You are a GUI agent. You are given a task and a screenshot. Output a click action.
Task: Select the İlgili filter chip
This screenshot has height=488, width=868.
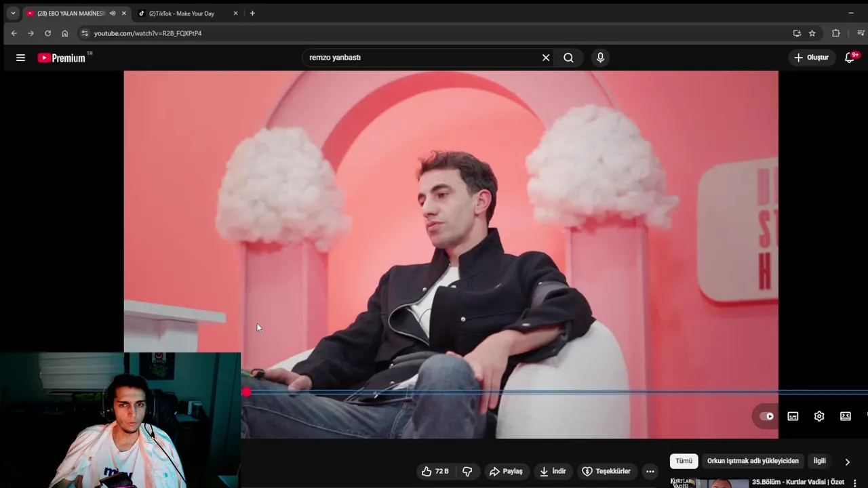coord(820,461)
